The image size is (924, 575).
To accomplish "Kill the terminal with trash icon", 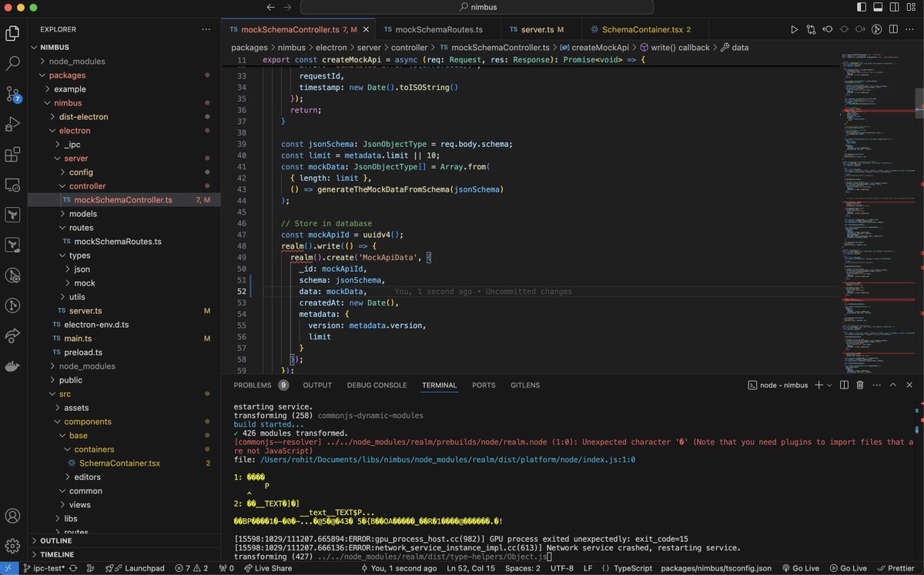I will 860,385.
